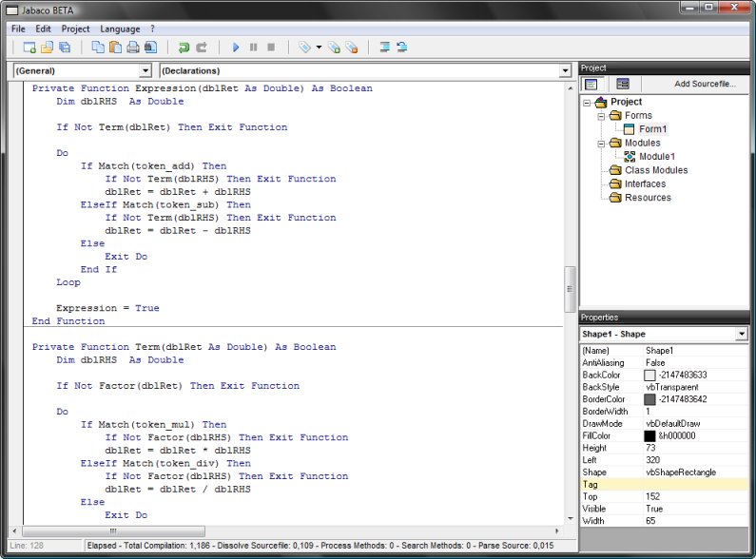
Task: Click the BackColor color swatch
Action: point(649,375)
